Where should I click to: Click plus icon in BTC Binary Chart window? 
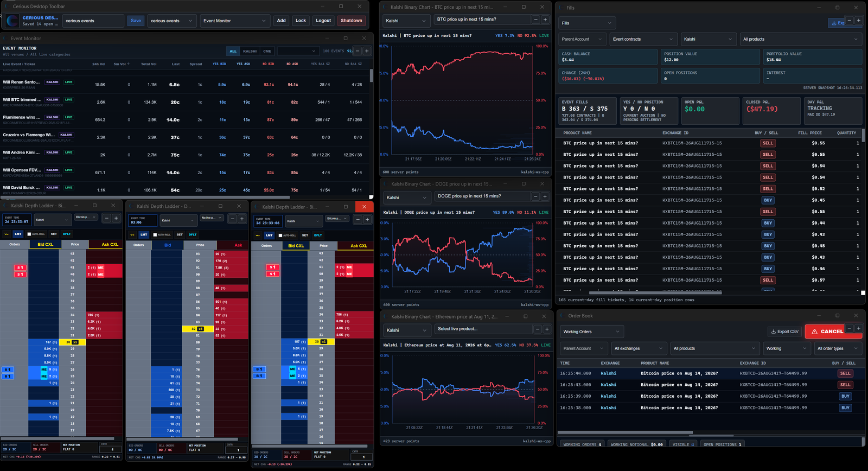(x=545, y=20)
